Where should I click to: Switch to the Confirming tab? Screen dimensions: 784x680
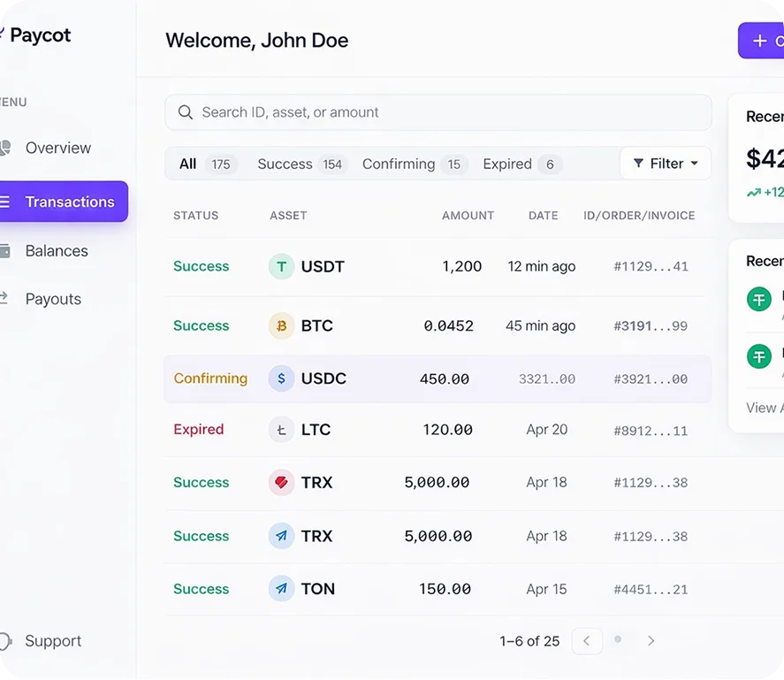(x=414, y=164)
